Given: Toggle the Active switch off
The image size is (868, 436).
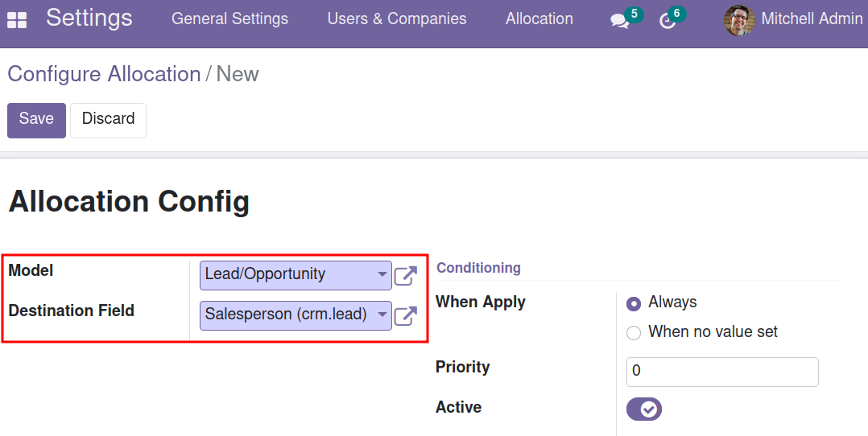Looking at the screenshot, I should [x=644, y=409].
